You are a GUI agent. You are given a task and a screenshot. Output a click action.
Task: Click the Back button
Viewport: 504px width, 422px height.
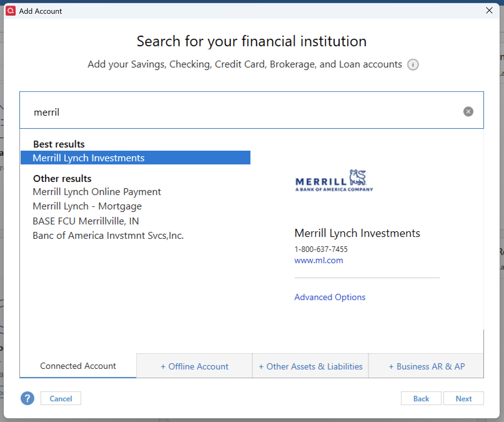click(x=421, y=398)
